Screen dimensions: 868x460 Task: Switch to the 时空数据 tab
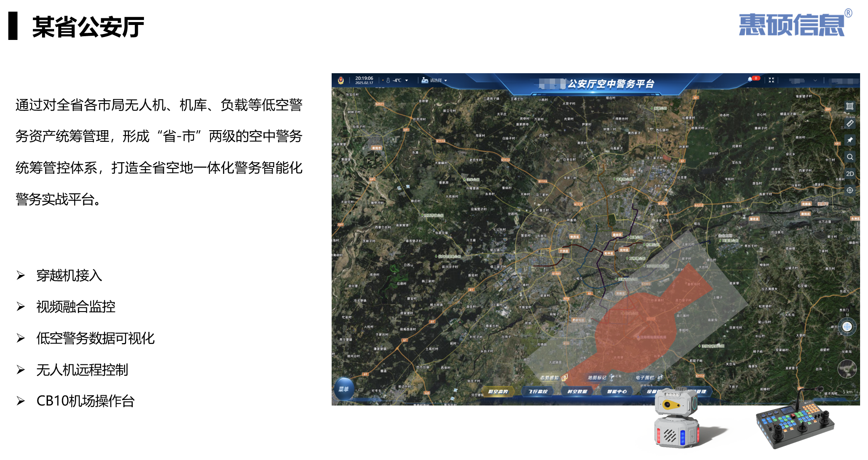coord(577,391)
